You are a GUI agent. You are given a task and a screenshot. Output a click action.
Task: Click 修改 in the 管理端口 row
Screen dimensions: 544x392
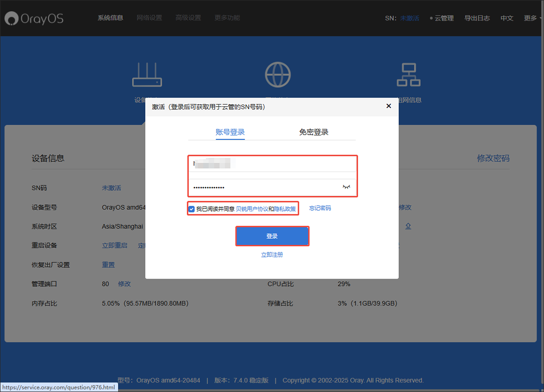click(124, 284)
